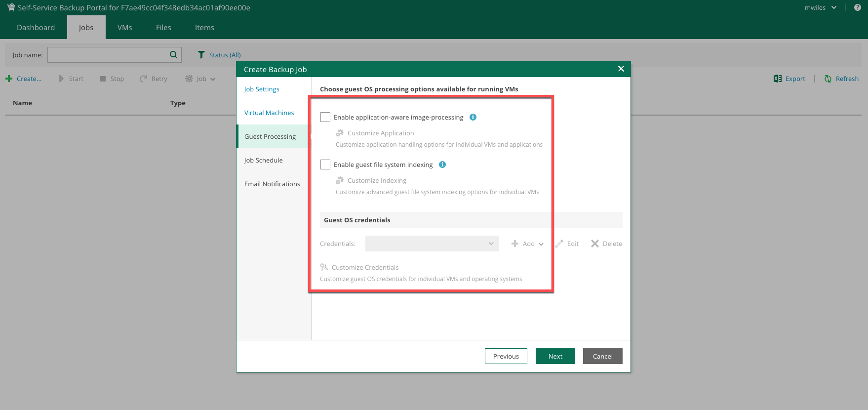Viewport: 868px width, 410px height.
Task: Click the Export Excel icon
Action: (x=778, y=79)
